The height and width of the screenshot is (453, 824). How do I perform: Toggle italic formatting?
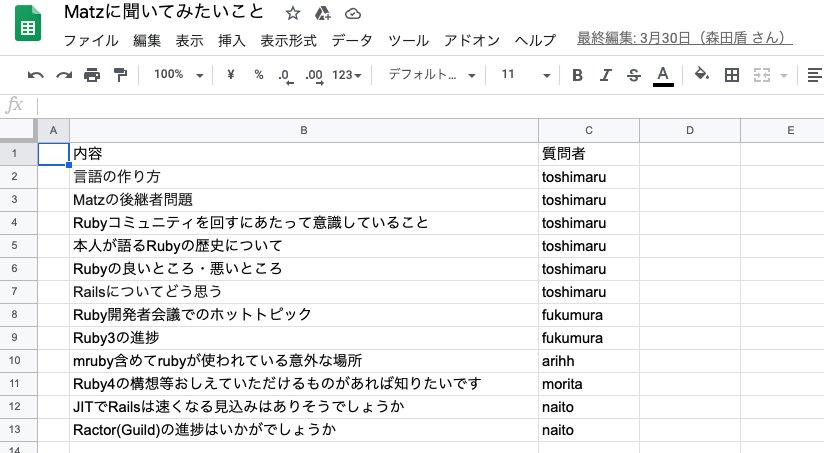click(x=605, y=75)
